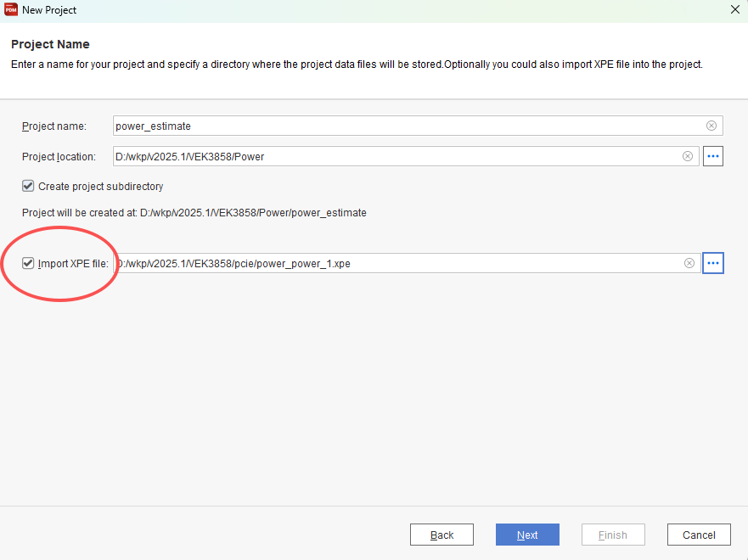The height and width of the screenshot is (560, 748).
Task: Clear the Project name field text
Action: pyautogui.click(x=711, y=126)
